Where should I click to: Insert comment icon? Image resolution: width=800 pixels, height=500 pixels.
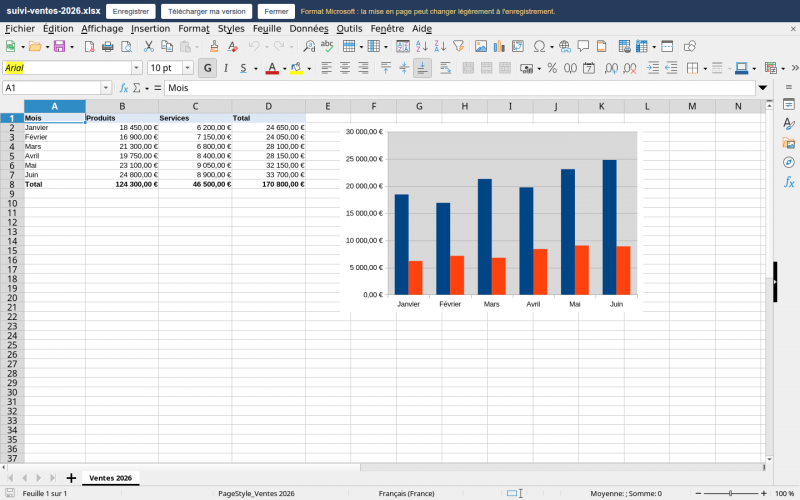[x=583, y=46]
